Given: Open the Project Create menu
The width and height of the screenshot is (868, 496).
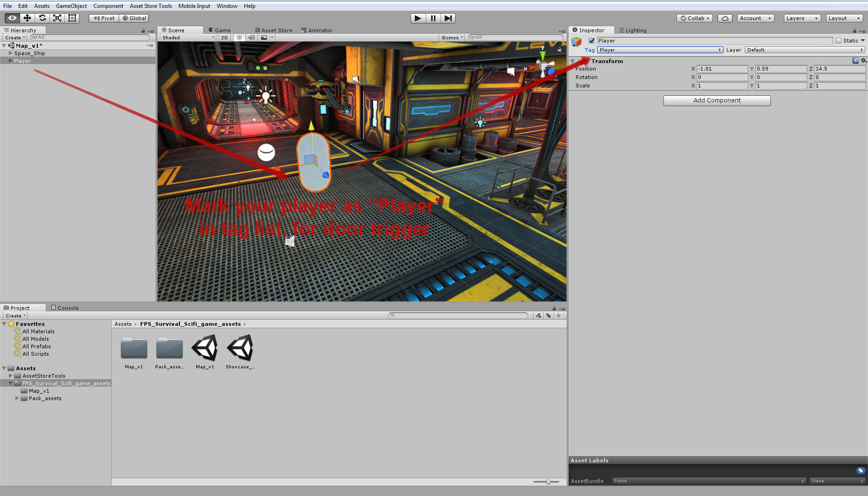Looking at the screenshot, I should (15, 316).
